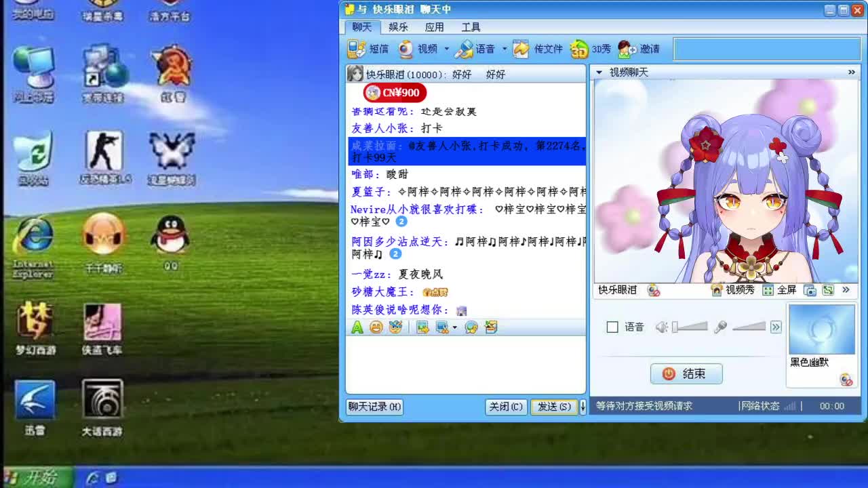Click the webcam icon beside 快乐眼泪 name
Viewport: 868px width, 488px height.
tap(654, 290)
